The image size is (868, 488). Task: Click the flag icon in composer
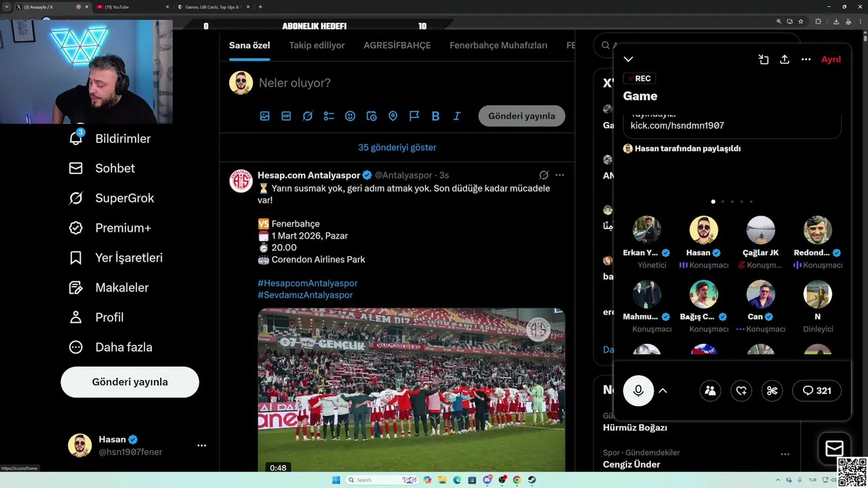(x=414, y=116)
